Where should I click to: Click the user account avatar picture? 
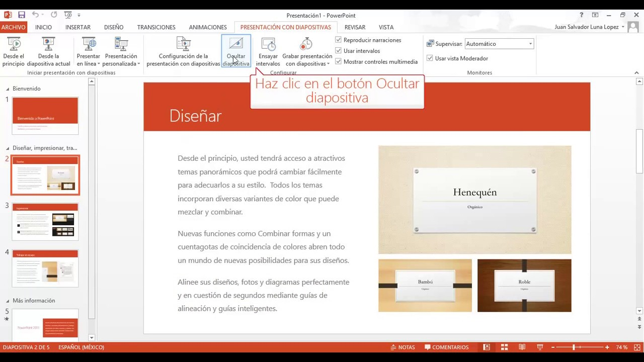point(634,27)
